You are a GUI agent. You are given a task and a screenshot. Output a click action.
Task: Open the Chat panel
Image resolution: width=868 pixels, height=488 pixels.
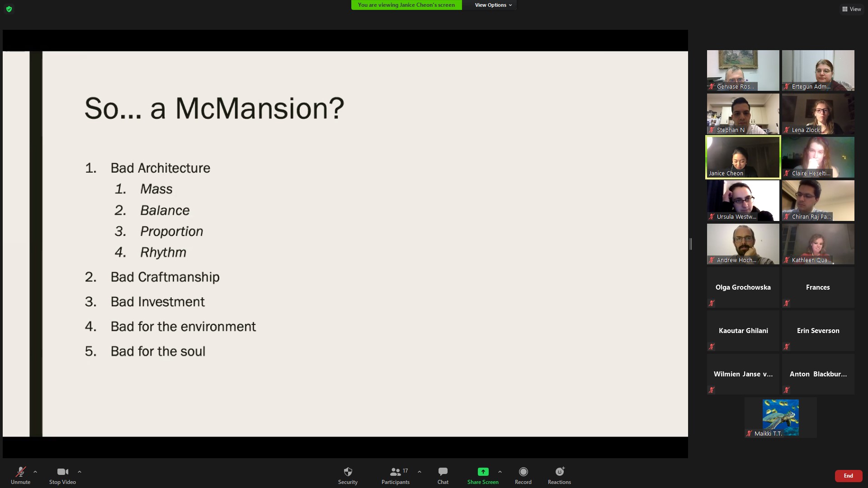pyautogui.click(x=443, y=475)
